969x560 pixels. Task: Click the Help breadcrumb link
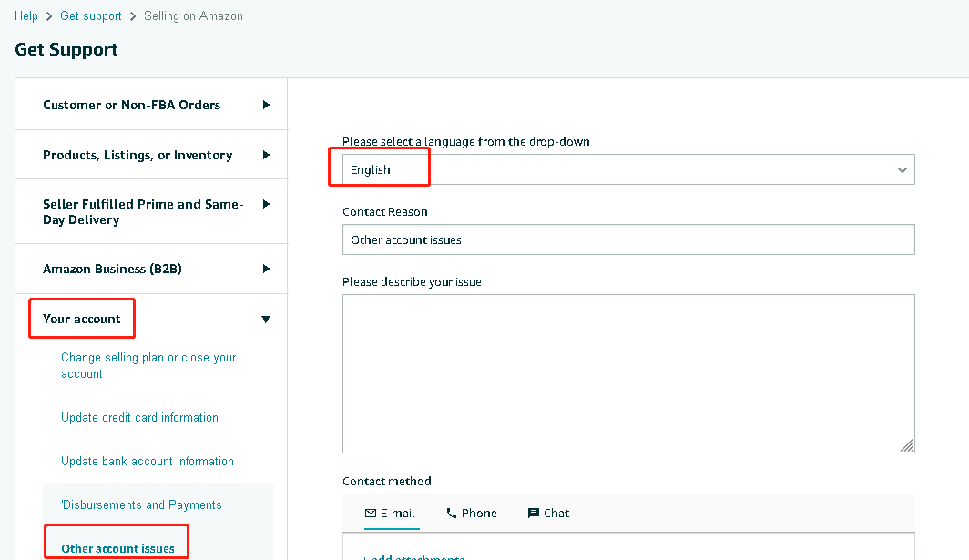coord(25,16)
